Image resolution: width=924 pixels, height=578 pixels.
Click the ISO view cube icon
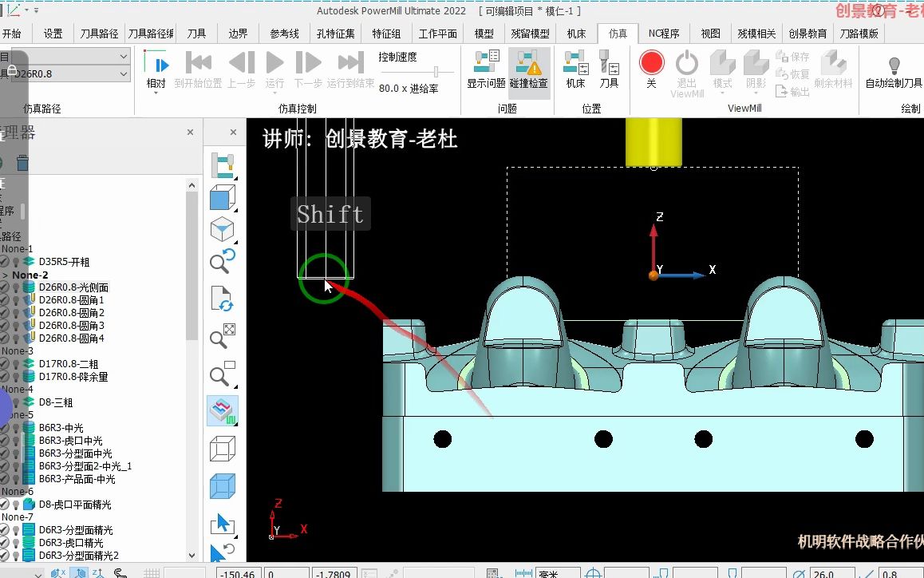click(x=223, y=197)
